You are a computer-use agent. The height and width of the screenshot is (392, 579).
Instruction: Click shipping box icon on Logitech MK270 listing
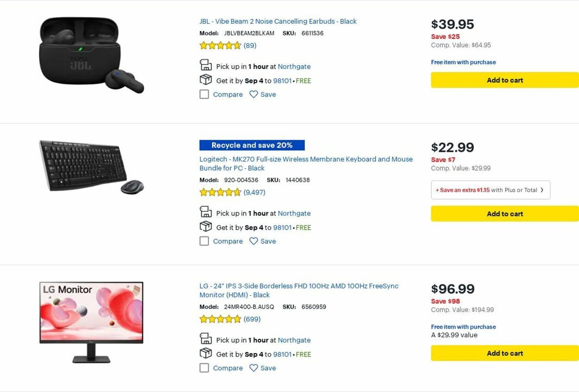[206, 227]
